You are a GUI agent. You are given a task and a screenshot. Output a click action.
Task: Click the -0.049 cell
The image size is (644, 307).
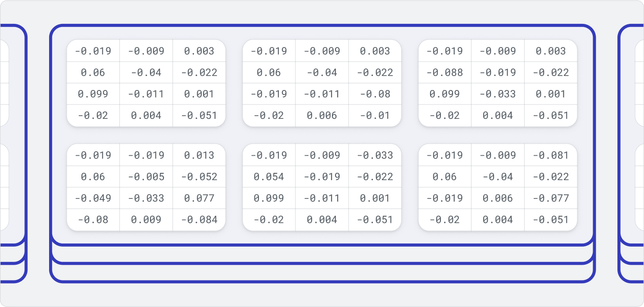coord(93,198)
